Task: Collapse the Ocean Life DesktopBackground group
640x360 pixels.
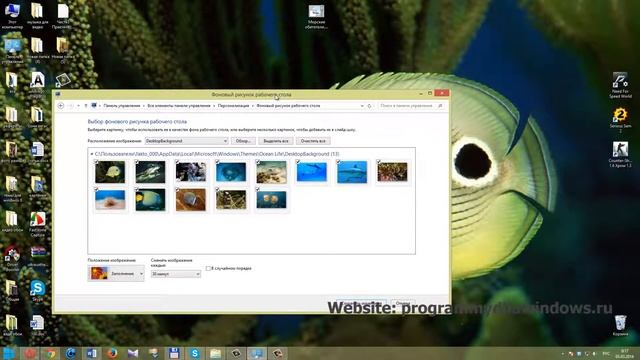Action: coord(92,154)
